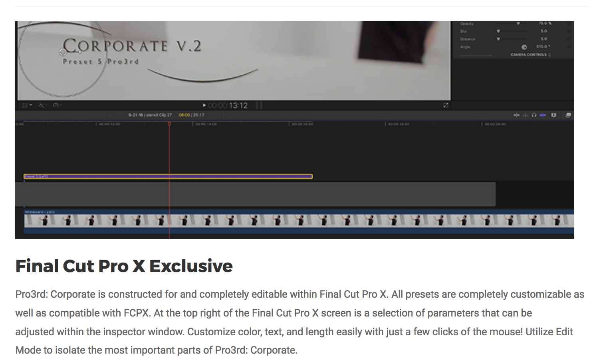Viewport: 599px width, 364px height.
Task: Go back in timeline history with left arrow
Action: coord(110,115)
